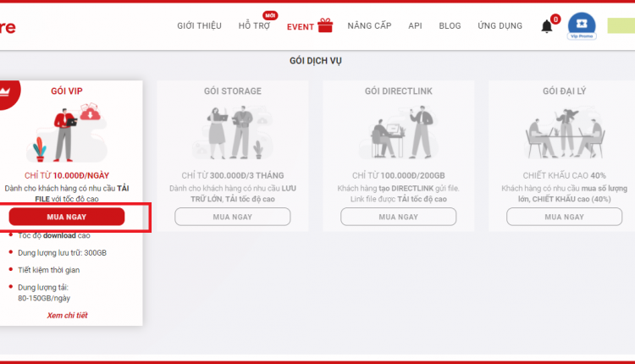Click the CHỈ TỪ 100.000Đ/200GB price text
Image resolution: width=635 pixels, height=364 pixels.
tap(399, 175)
